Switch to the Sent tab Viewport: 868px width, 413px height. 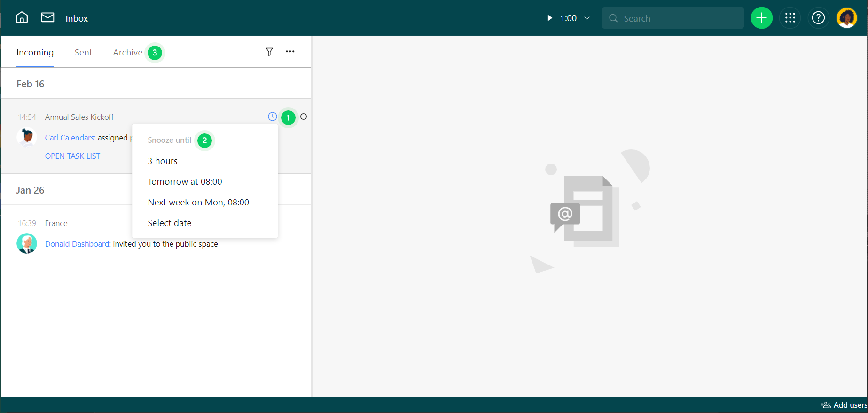click(83, 53)
